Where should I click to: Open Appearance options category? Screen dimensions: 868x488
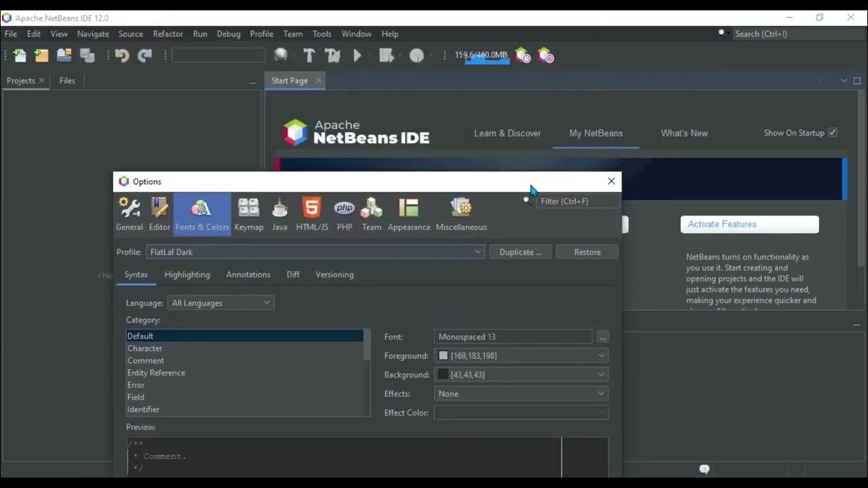(409, 213)
